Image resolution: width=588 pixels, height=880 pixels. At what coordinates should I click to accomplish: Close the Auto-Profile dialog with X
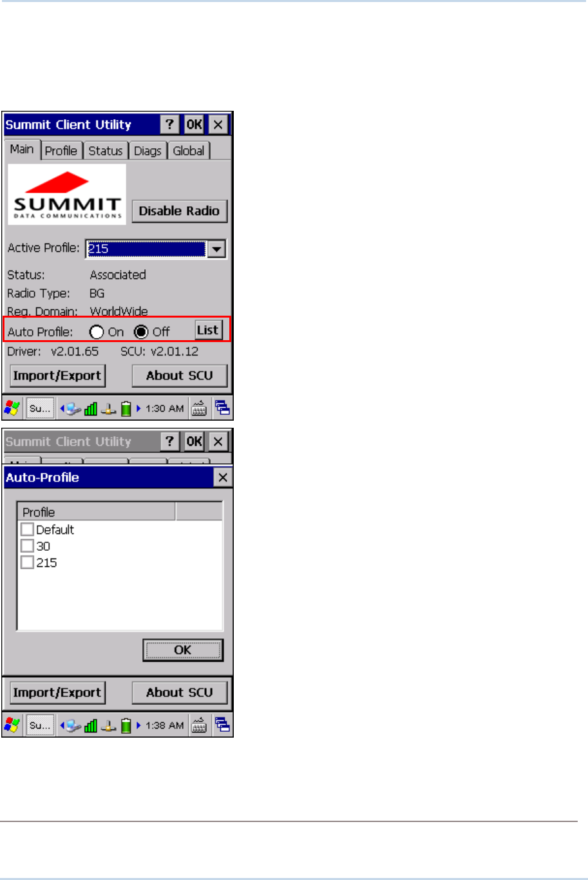(x=223, y=477)
